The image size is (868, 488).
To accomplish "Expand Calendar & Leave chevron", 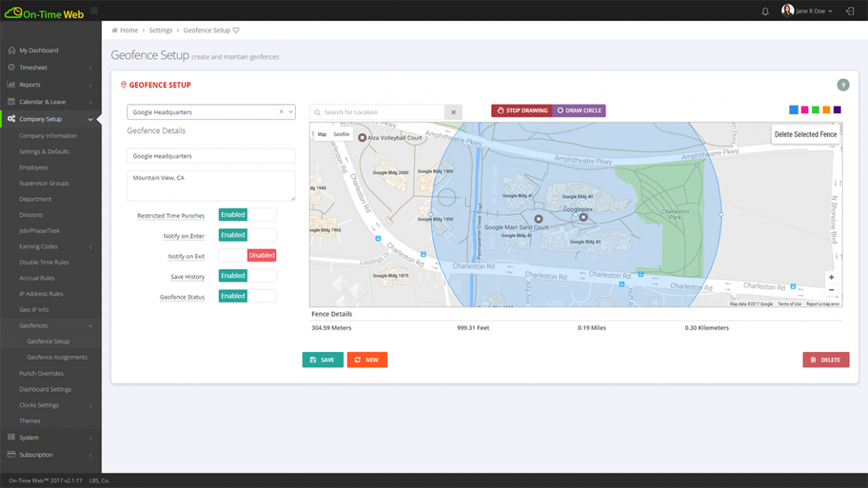I will (90, 103).
